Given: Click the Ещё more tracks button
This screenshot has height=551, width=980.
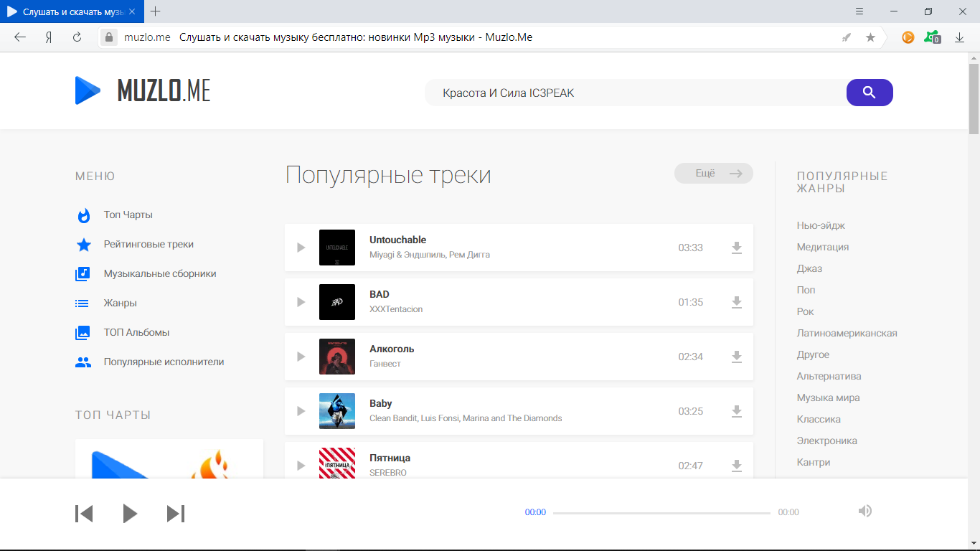Looking at the screenshot, I should point(714,174).
